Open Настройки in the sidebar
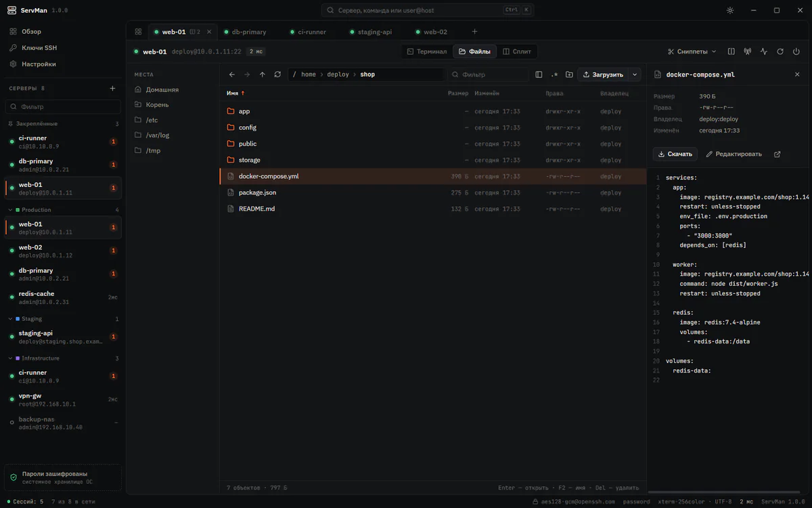Screen dimensions: 812x508 coord(63,64)
